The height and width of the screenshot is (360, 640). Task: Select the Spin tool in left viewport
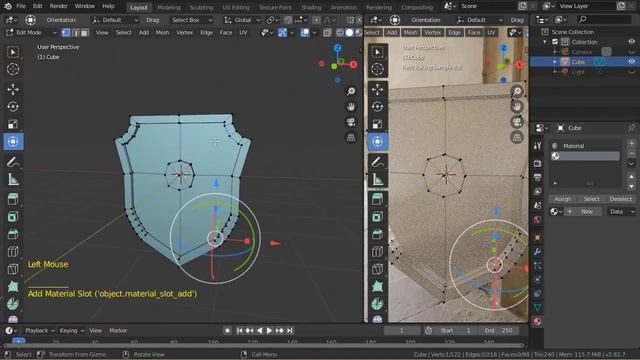[x=13, y=304]
